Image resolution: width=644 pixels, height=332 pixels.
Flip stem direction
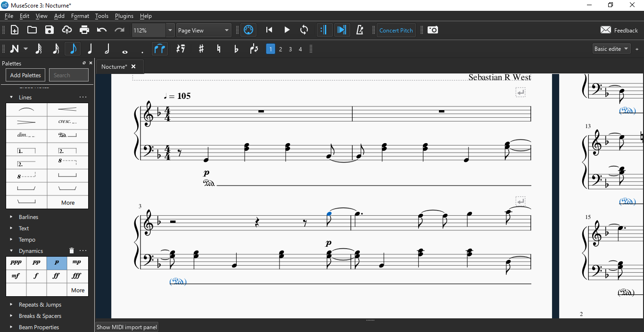254,49
